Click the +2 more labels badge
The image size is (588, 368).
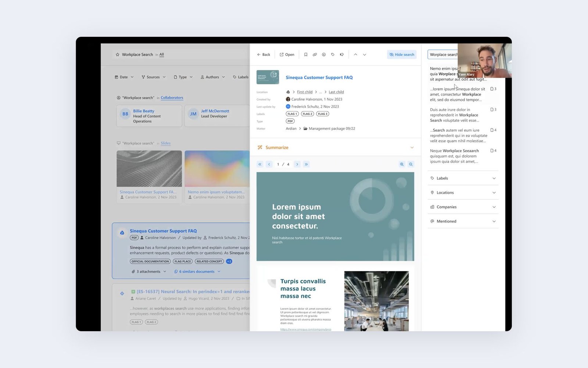(x=229, y=261)
